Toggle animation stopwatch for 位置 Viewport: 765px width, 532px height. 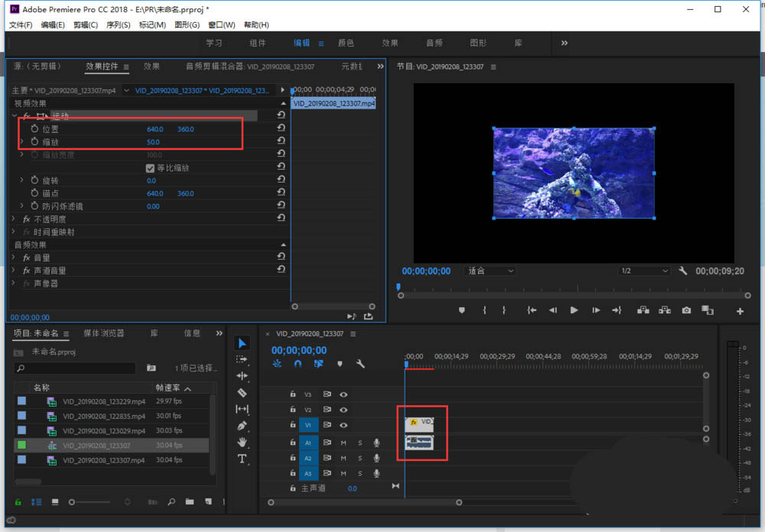(34, 128)
